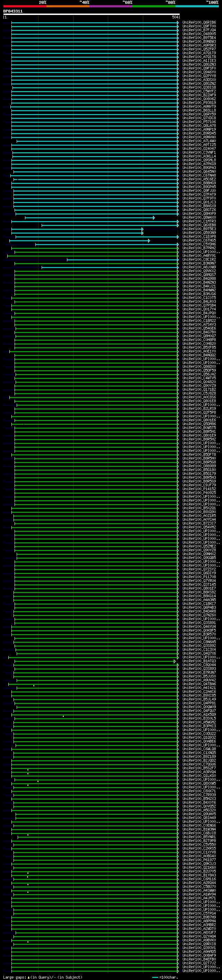Select label UniRef100_A4RY91
Screen dimensions: 222x980
coord(199,256)
